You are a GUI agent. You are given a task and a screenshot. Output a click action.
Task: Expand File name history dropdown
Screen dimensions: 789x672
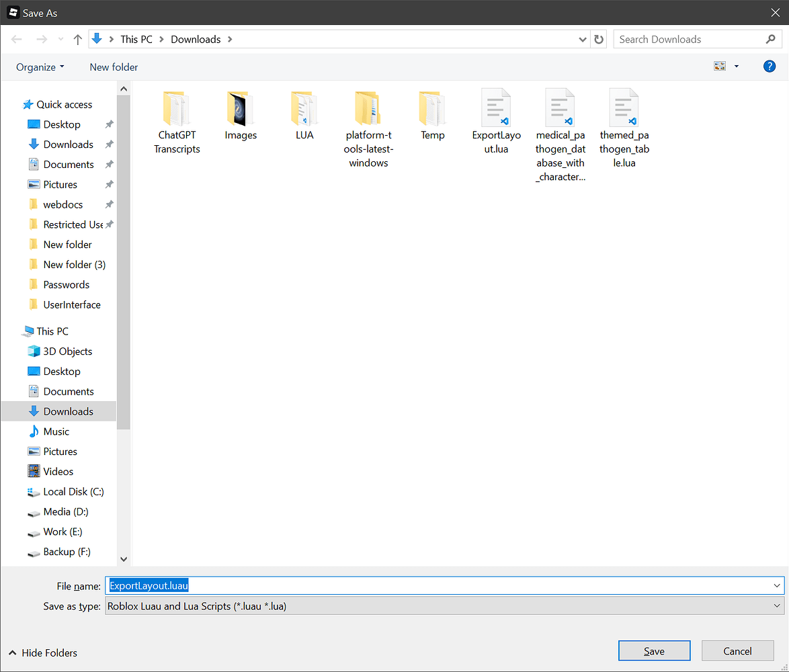pyautogui.click(x=776, y=585)
